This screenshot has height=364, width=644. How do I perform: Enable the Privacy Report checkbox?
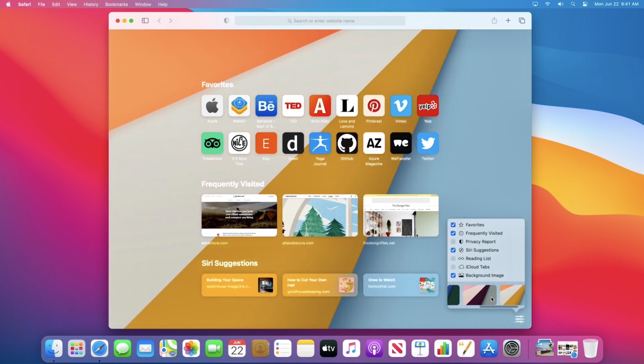(x=453, y=242)
